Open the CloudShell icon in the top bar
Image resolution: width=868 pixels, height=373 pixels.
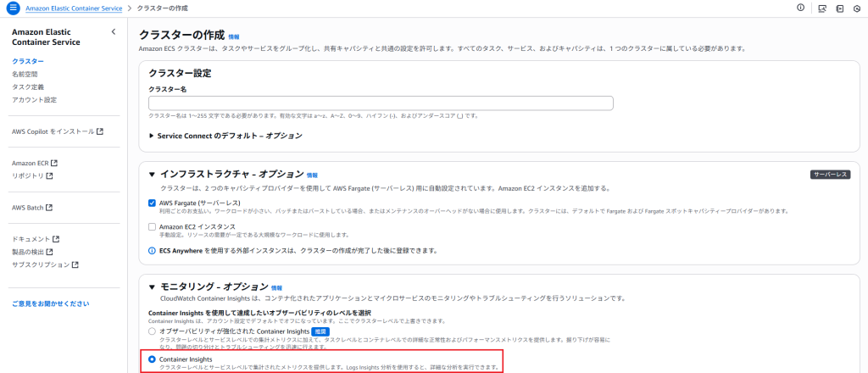coord(822,8)
